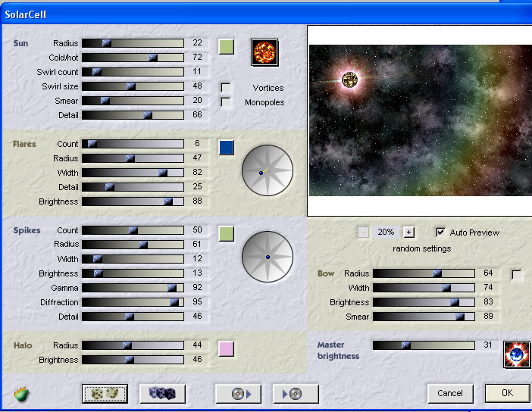Enable the Monopoles checkbox
Screen dimensions: 532x412
click(226, 102)
